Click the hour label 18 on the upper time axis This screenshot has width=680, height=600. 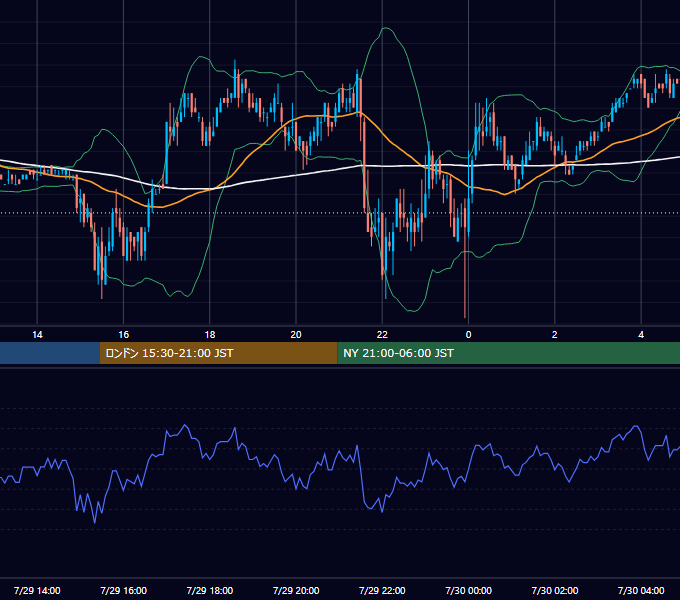point(210,335)
